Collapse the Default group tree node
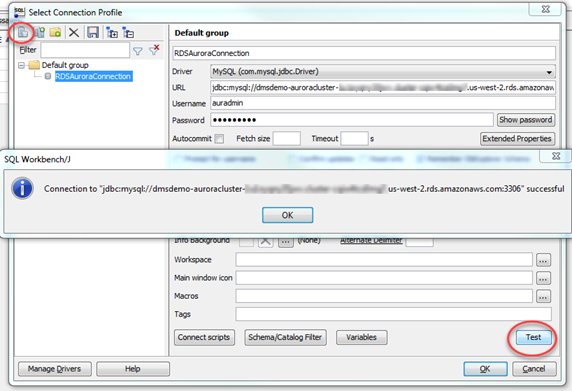The height and width of the screenshot is (391, 572). coord(22,65)
